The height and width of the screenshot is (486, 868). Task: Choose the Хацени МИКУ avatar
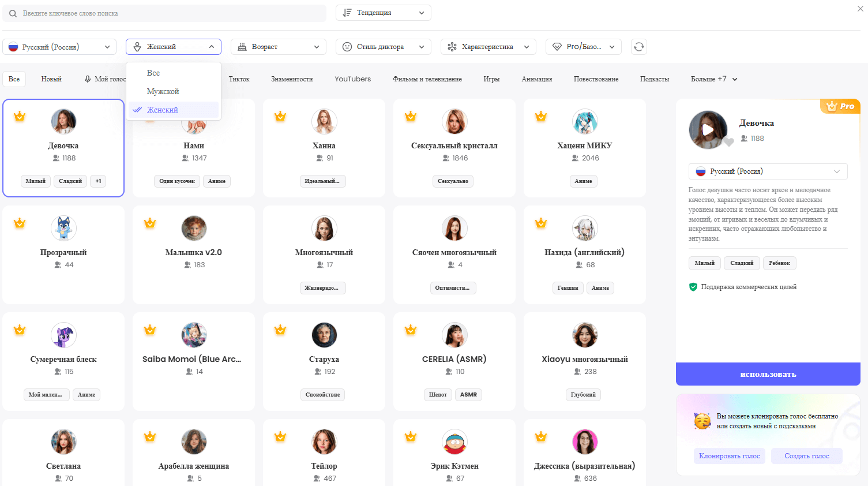tap(585, 121)
